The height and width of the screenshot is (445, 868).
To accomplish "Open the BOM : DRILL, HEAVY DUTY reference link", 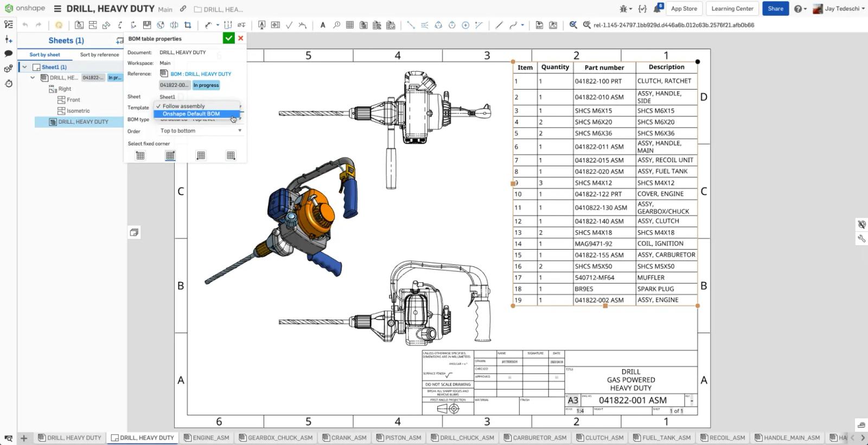I will tap(200, 74).
